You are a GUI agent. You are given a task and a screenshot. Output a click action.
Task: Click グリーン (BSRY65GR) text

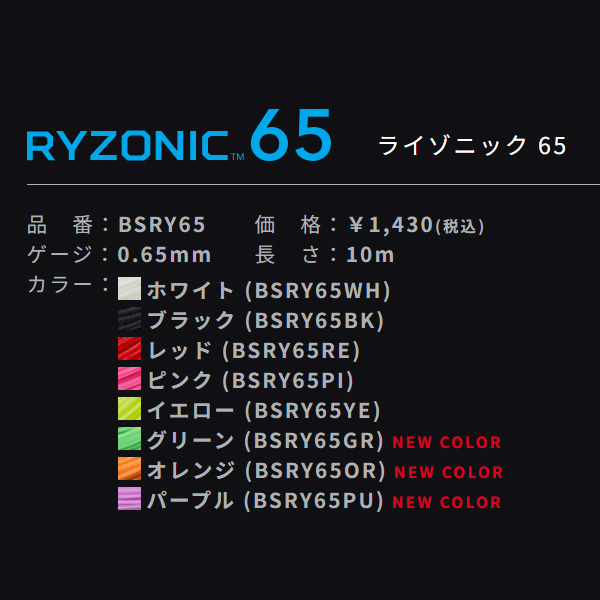[265, 440]
